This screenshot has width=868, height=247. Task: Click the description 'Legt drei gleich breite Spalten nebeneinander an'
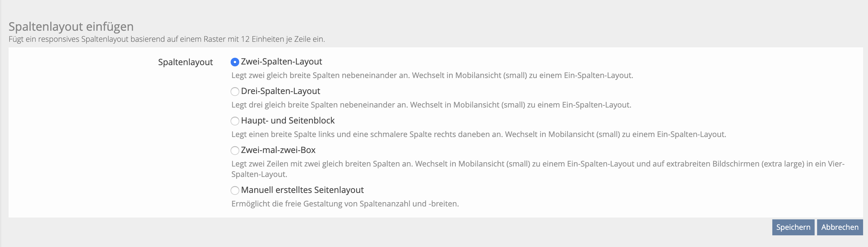(x=431, y=105)
